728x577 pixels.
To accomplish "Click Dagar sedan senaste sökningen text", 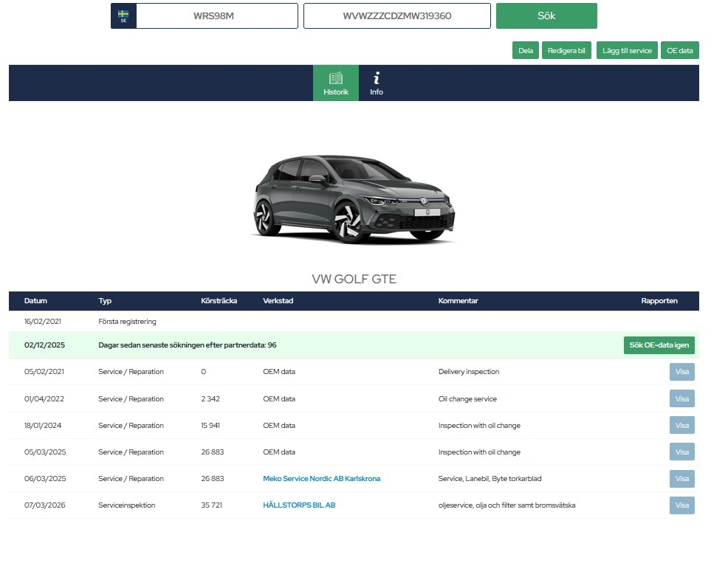I will pyautogui.click(x=187, y=345).
